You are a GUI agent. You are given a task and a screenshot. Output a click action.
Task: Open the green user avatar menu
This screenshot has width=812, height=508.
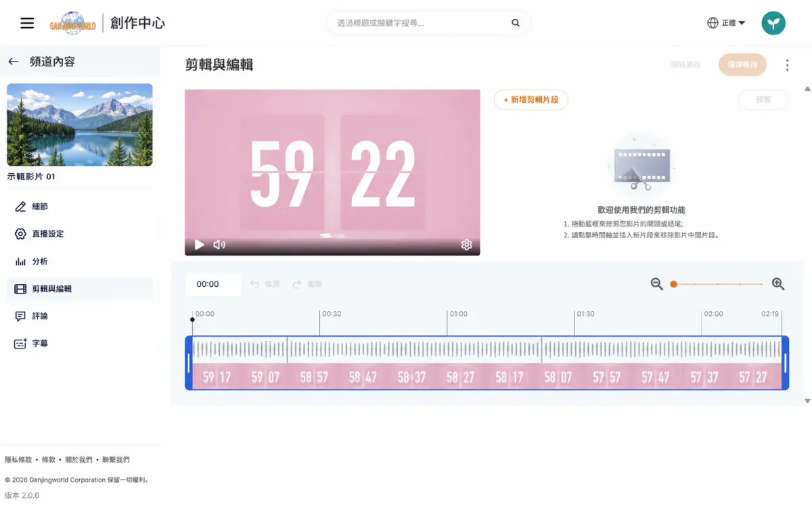point(773,23)
